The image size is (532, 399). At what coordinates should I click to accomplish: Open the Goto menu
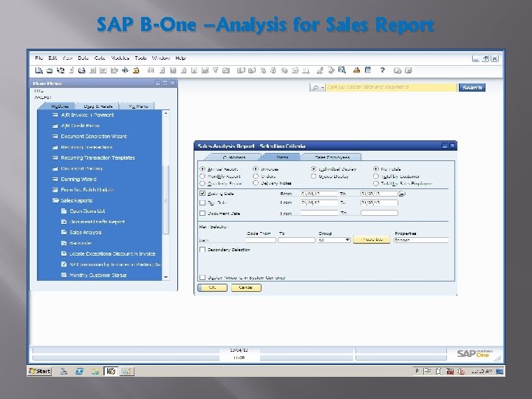(x=100, y=58)
